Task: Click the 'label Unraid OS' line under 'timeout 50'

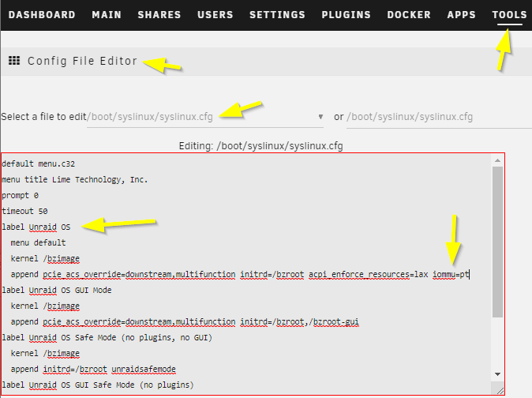Action: [36, 227]
